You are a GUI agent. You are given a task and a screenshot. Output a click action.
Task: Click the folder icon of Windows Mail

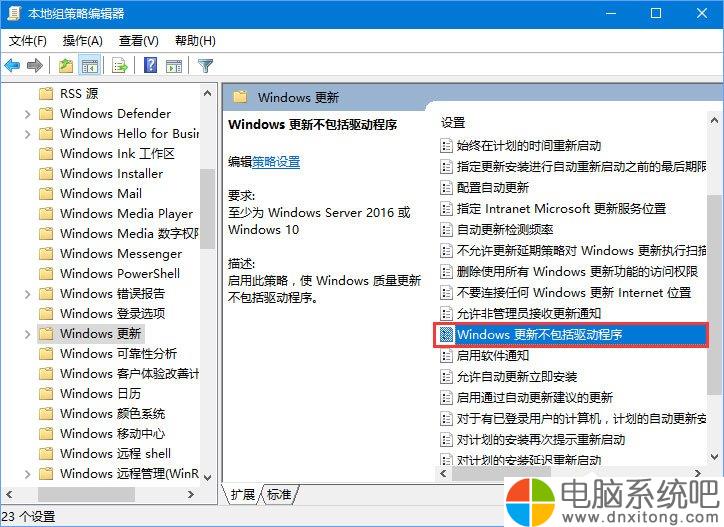[46, 194]
